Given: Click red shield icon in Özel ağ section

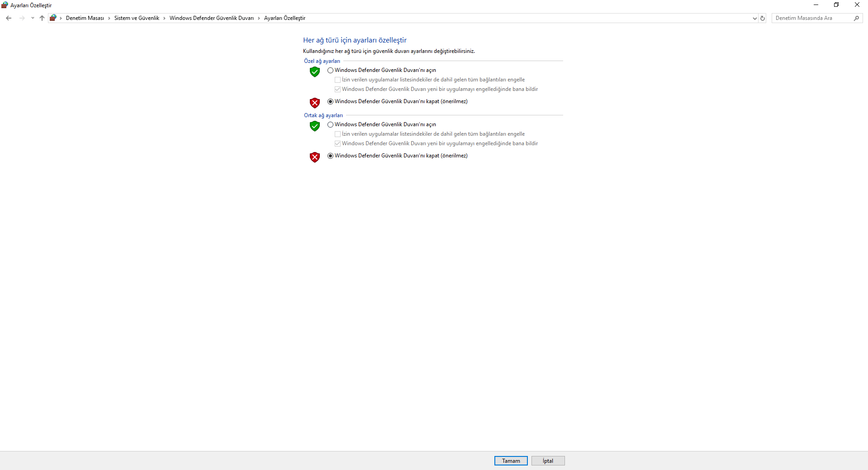Looking at the screenshot, I should click(x=315, y=103).
